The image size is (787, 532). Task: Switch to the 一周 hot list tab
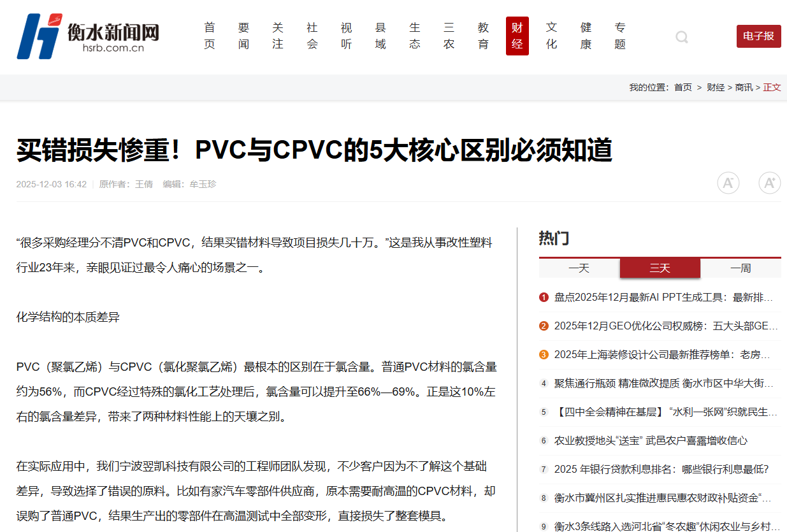point(741,268)
